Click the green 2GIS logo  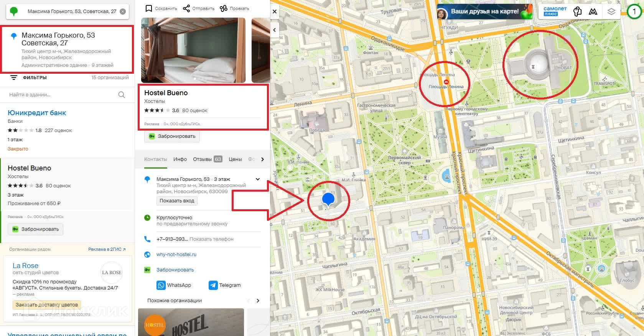click(14, 12)
